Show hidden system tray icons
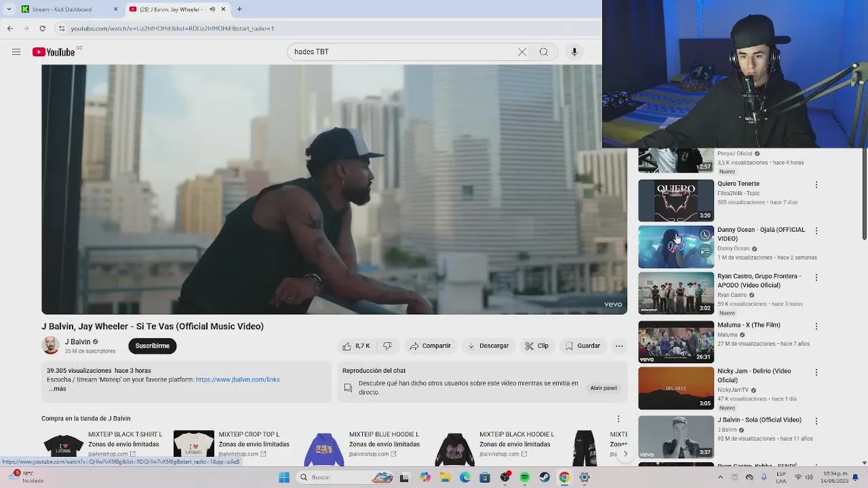The width and height of the screenshot is (868, 488). click(x=721, y=477)
